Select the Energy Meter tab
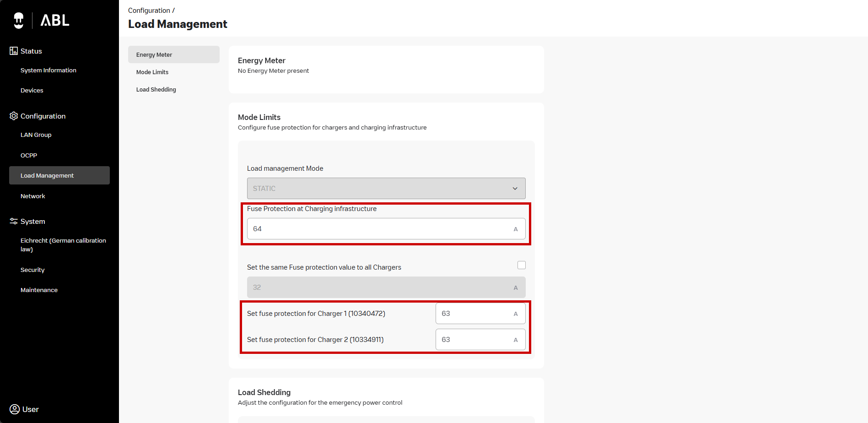 pos(154,54)
